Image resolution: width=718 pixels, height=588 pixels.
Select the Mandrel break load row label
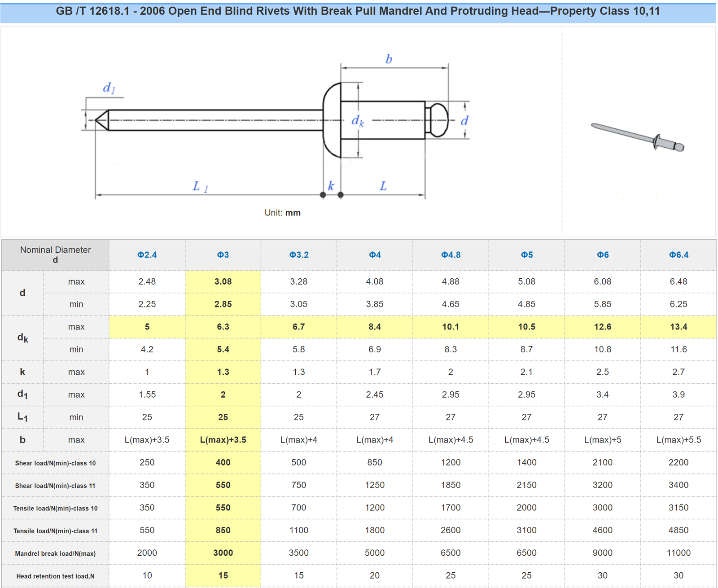tap(55, 553)
